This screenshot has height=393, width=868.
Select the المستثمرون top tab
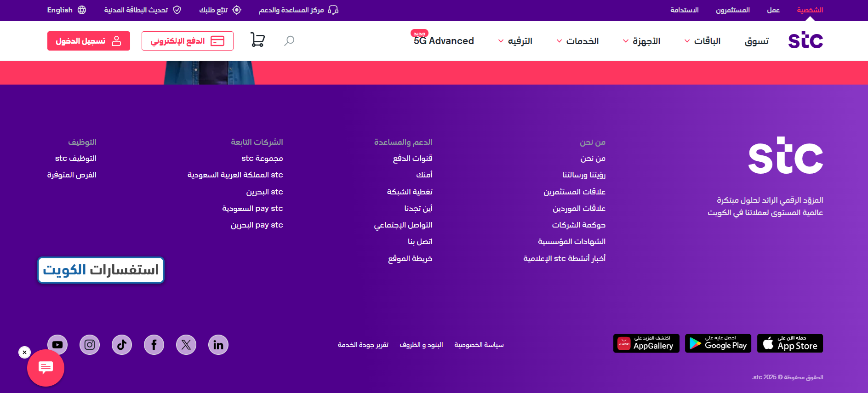click(733, 10)
